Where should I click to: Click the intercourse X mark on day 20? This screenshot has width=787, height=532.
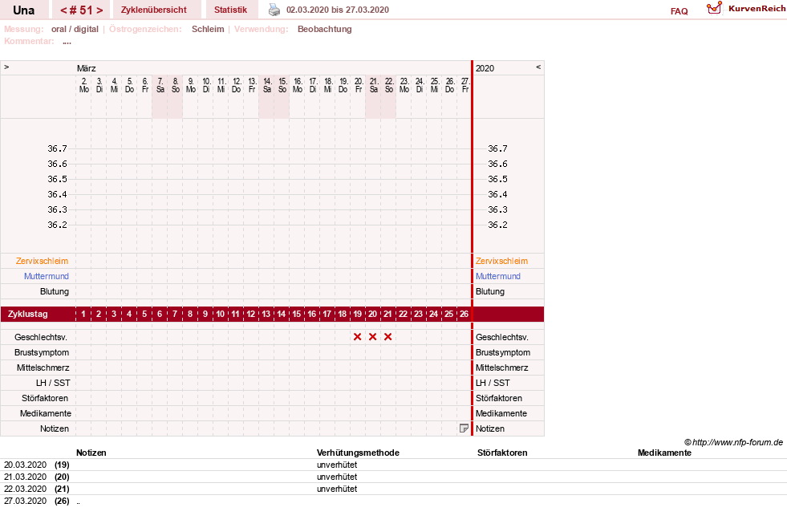372,337
